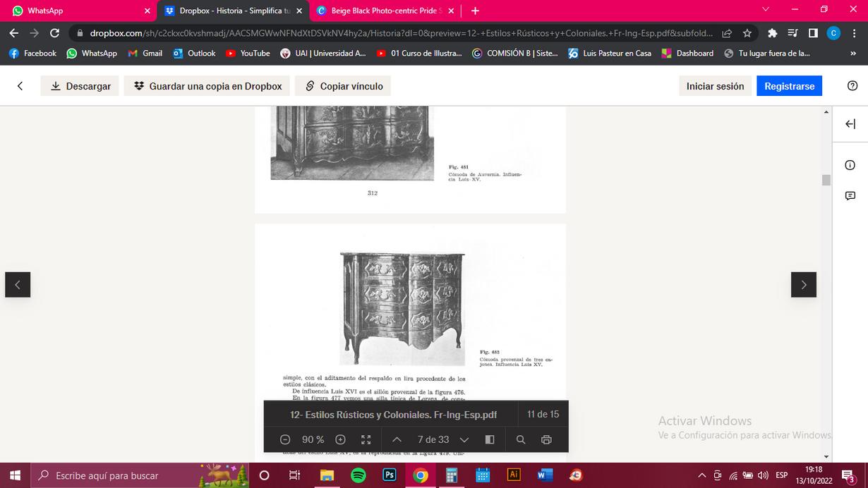Click the 90 % zoom level value
Viewport: 868px width, 488px height.
click(313, 439)
